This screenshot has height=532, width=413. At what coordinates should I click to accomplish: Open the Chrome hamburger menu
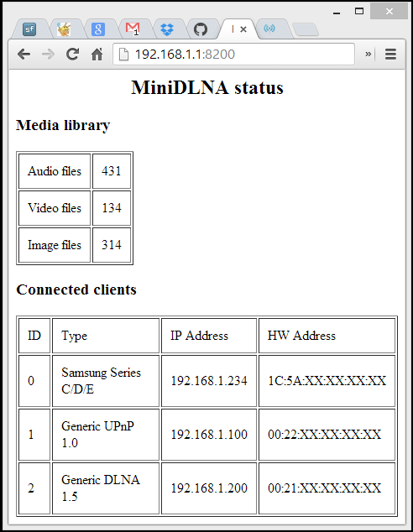pos(390,54)
